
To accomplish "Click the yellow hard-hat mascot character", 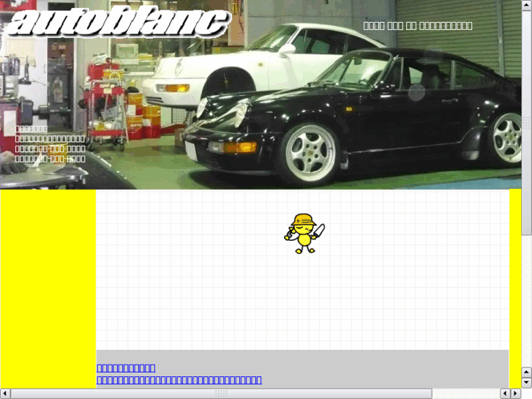I will (304, 234).
